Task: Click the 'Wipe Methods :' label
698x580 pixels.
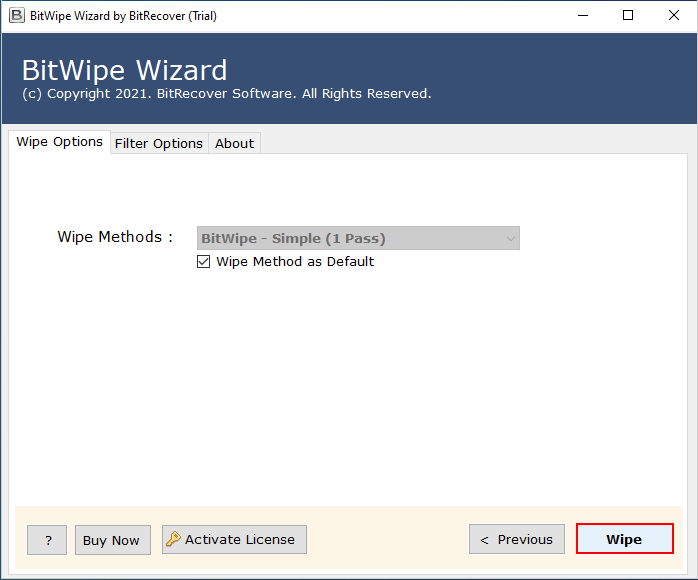Action: click(115, 237)
